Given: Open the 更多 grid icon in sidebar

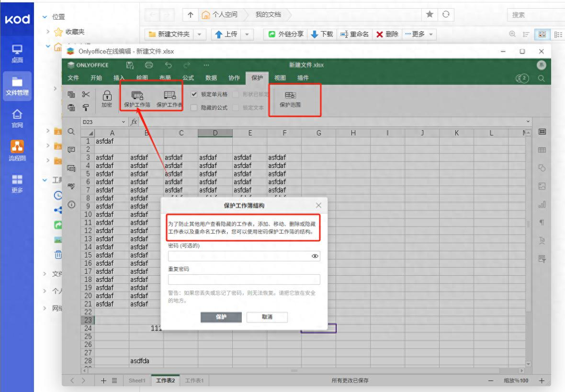Looking at the screenshot, I should point(17,183).
